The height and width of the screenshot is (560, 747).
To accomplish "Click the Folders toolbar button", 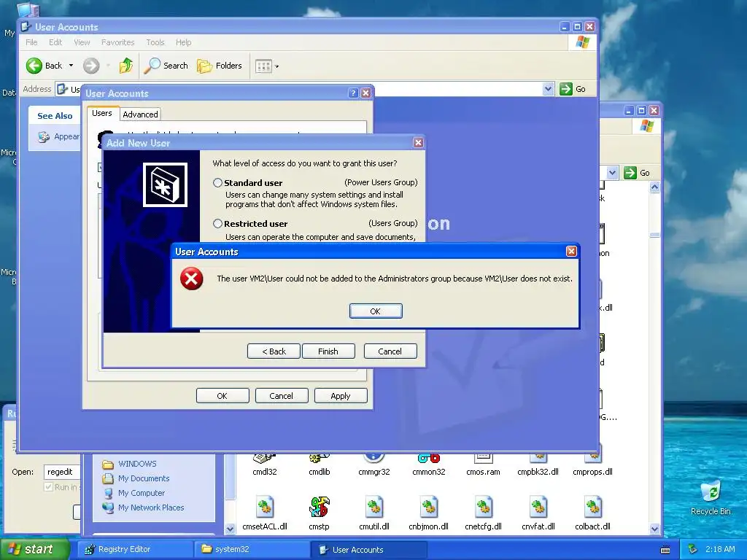I will coord(220,66).
